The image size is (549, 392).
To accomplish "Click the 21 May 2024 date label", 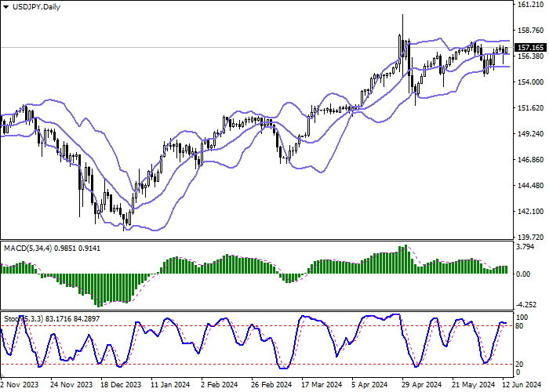I will click(474, 385).
